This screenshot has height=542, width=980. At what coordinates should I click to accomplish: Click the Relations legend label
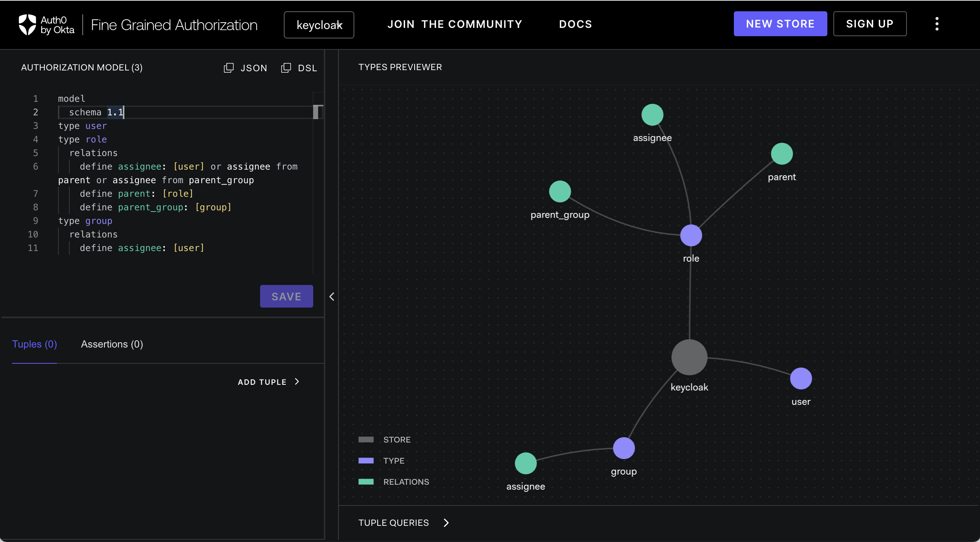[x=406, y=482]
